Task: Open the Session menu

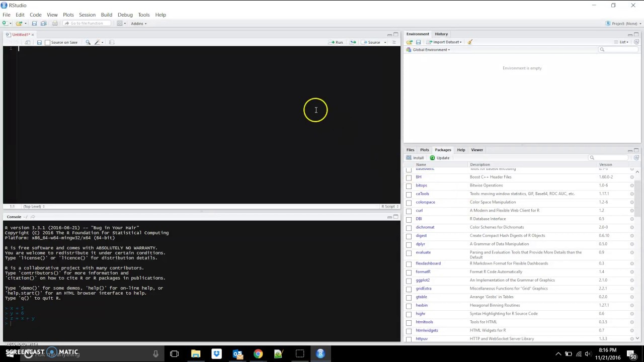Action: [x=87, y=15]
